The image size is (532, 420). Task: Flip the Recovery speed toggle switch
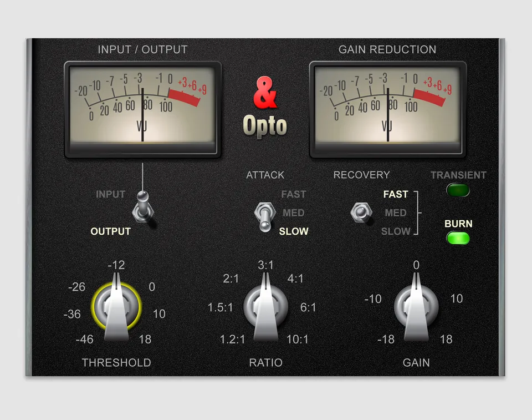[361, 212]
